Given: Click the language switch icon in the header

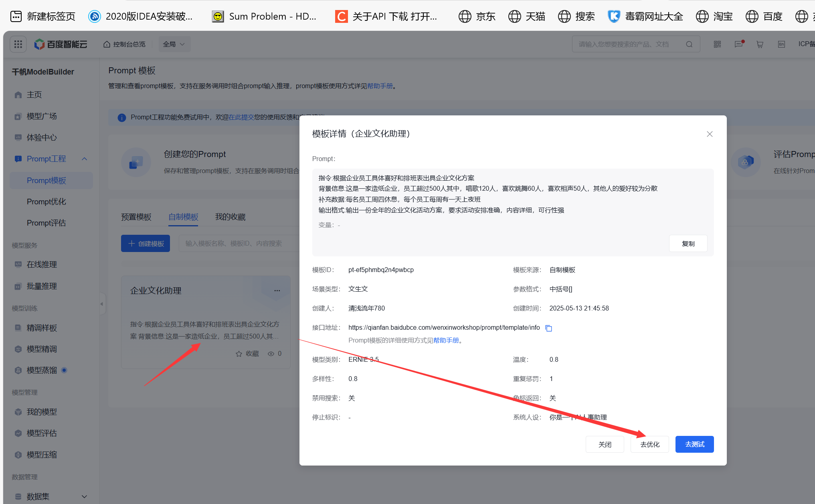Looking at the screenshot, I should [781, 44].
